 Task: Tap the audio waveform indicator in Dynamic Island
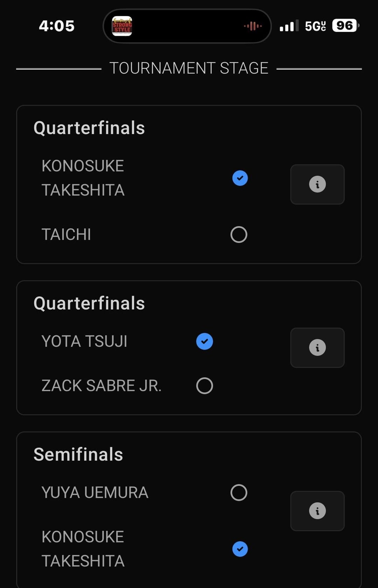[253, 26]
